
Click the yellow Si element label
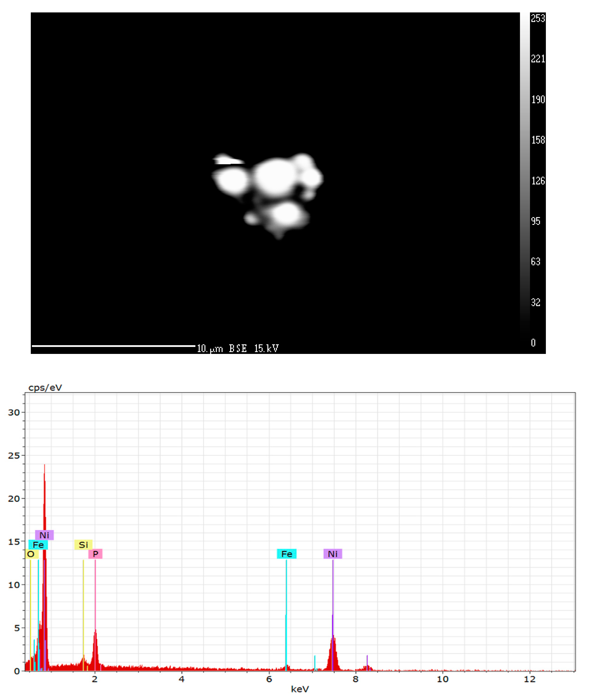(83, 545)
